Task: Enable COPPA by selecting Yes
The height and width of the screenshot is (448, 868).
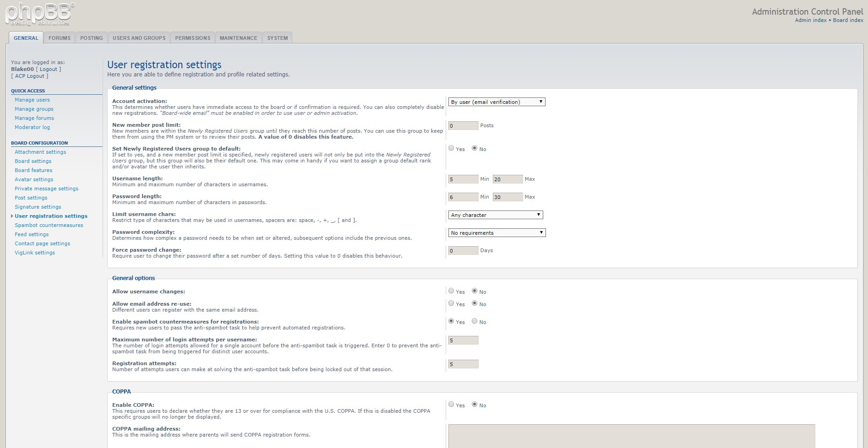Action: pos(451,405)
